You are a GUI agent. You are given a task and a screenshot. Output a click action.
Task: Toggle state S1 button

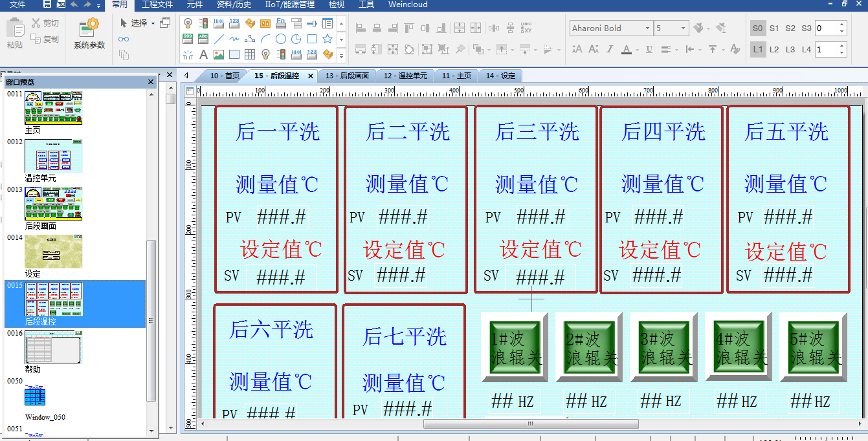(774, 28)
